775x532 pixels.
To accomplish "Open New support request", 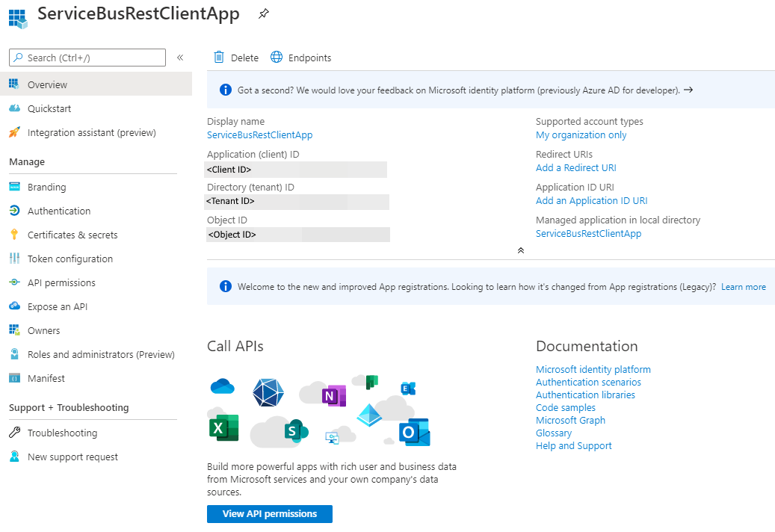I will [73, 457].
